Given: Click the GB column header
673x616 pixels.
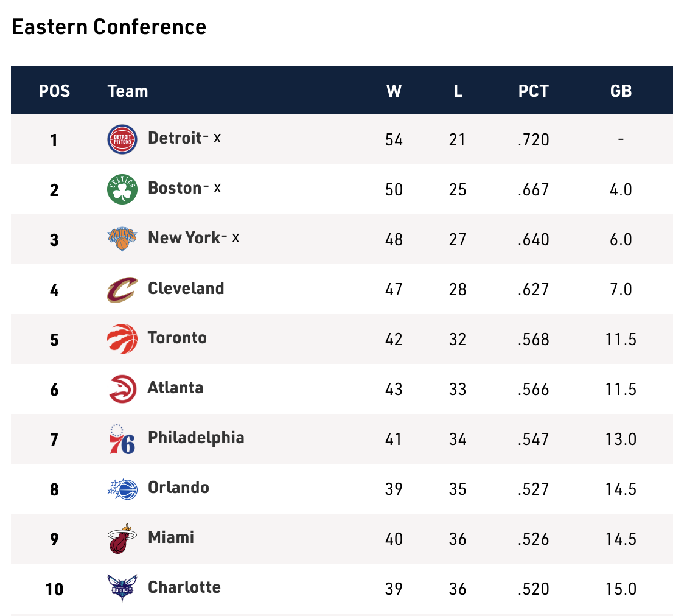Looking at the screenshot, I should point(621,91).
